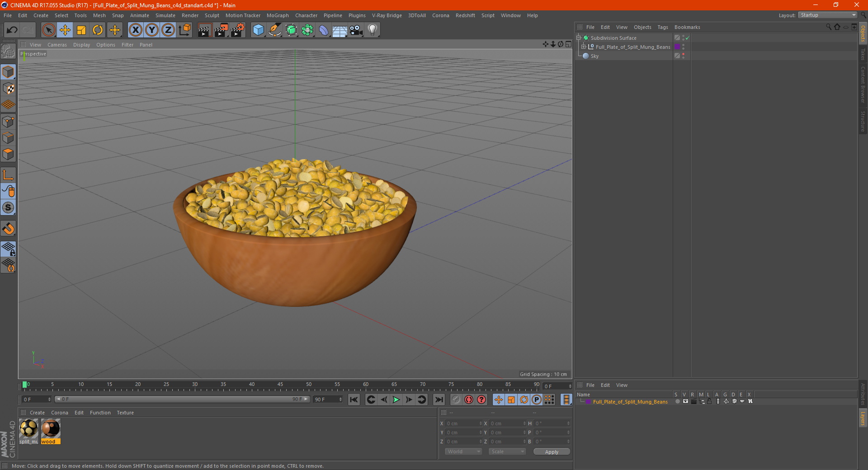Switch to Content Browser side tab
This screenshot has width=868, height=470.
tap(863, 85)
